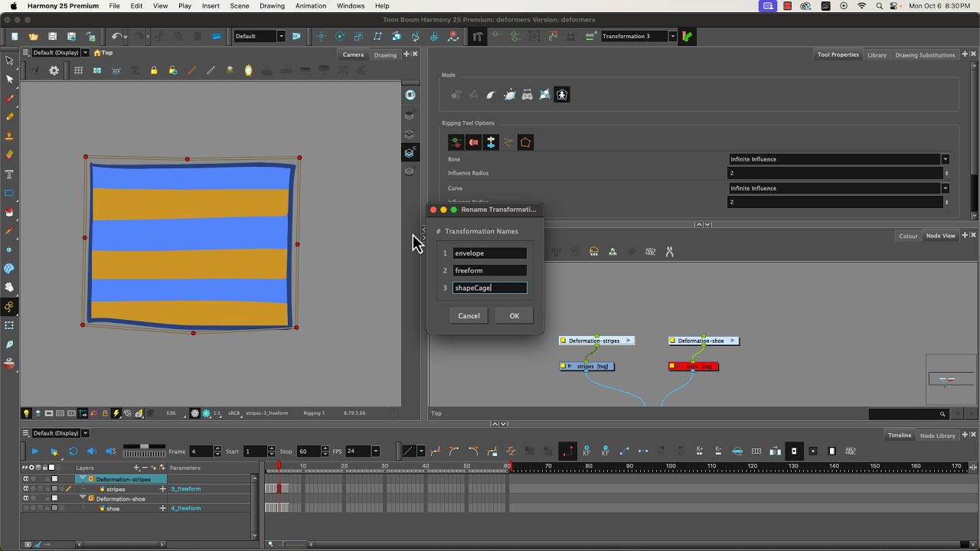Select the Transform arrow tool at the top of the left toolbar
The image size is (980, 551).
tap(9, 60)
